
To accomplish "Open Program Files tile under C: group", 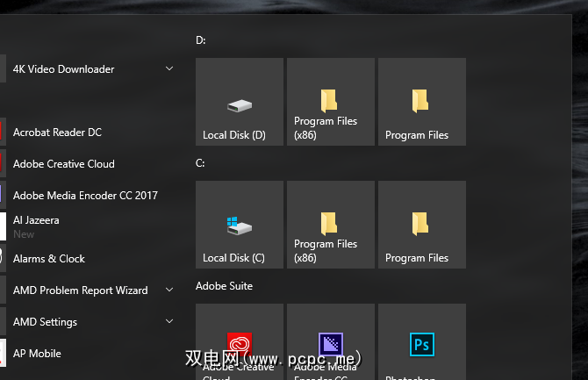I will [422, 225].
